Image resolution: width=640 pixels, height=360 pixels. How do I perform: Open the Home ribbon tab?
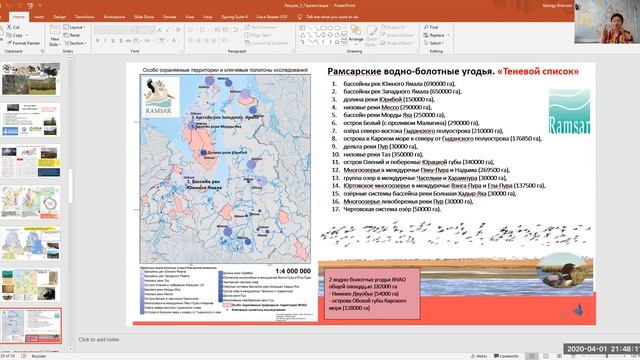pos(18,17)
